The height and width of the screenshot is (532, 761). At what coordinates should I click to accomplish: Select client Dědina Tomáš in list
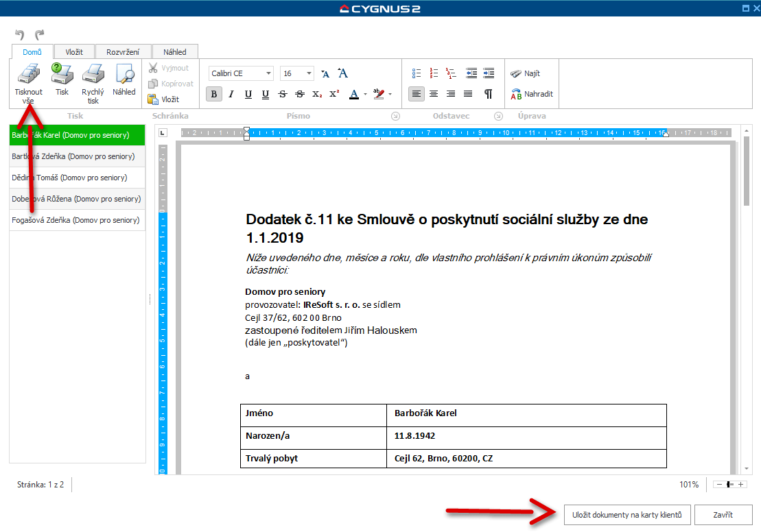tap(77, 178)
